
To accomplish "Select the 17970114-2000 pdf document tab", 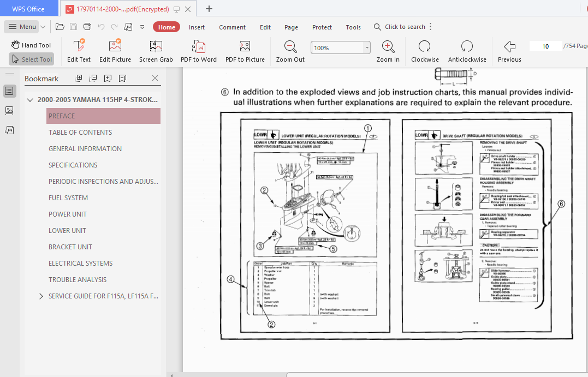I will (122, 9).
